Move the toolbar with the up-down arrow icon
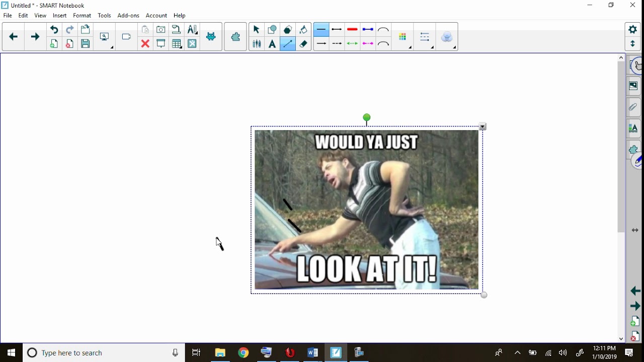644x362 pixels. (633, 44)
